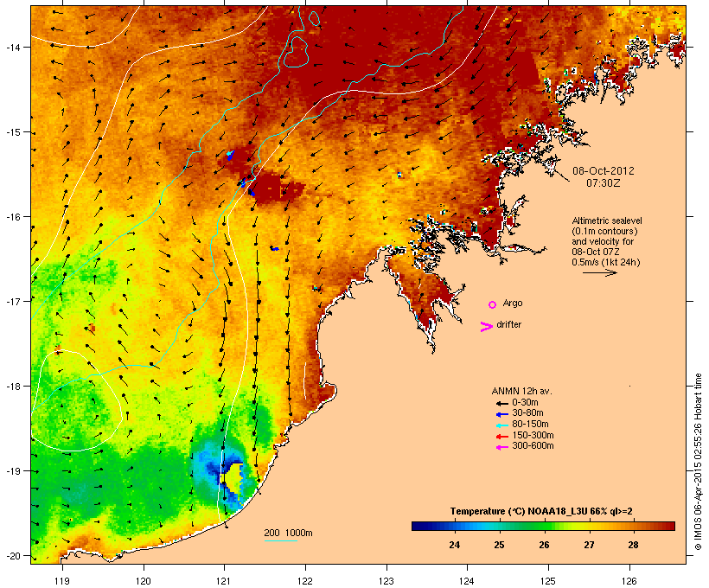This screenshot has height=588, width=709.
Task: Click the 200 1000m depth contour label
Action: click(288, 533)
